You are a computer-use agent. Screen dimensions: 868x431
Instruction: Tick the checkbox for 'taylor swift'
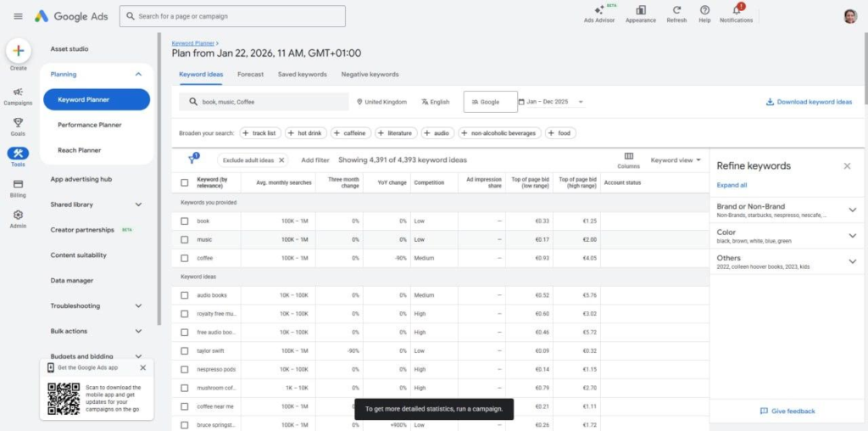point(184,350)
